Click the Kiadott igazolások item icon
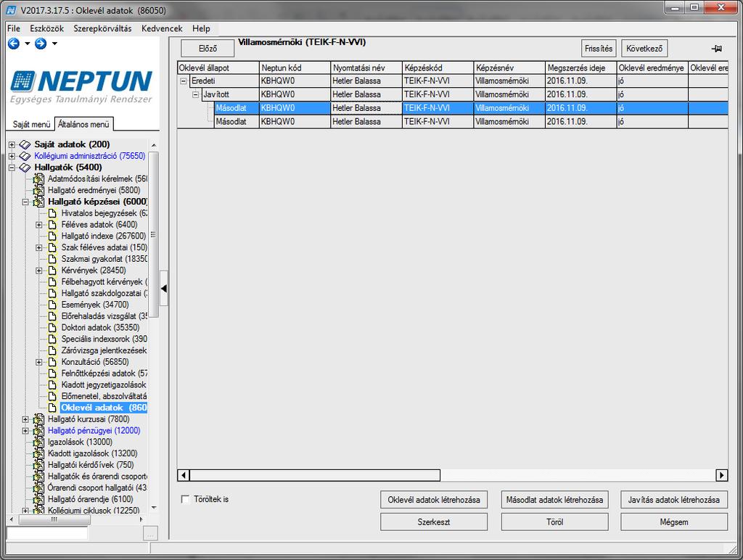This screenshot has width=743, height=560. pyautogui.click(x=38, y=453)
